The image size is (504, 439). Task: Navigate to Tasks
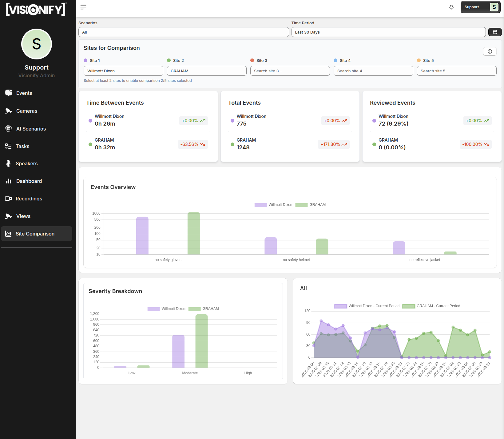click(x=37, y=146)
